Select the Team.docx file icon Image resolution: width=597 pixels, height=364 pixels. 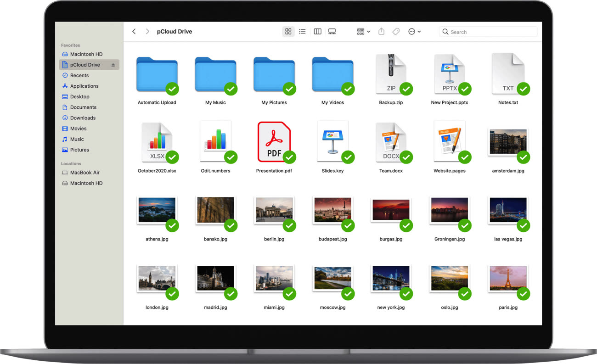391,142
